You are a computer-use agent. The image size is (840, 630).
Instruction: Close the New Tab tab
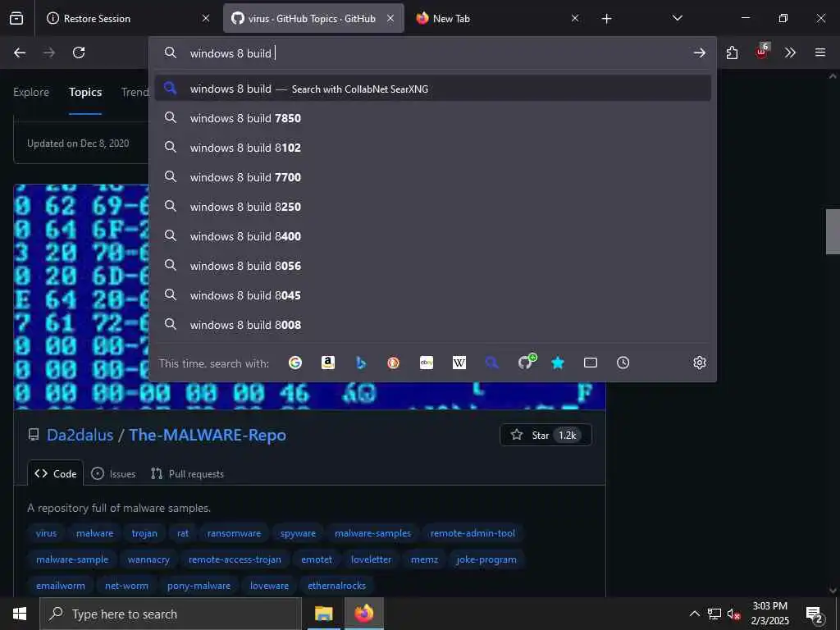(x=575, y=18)
